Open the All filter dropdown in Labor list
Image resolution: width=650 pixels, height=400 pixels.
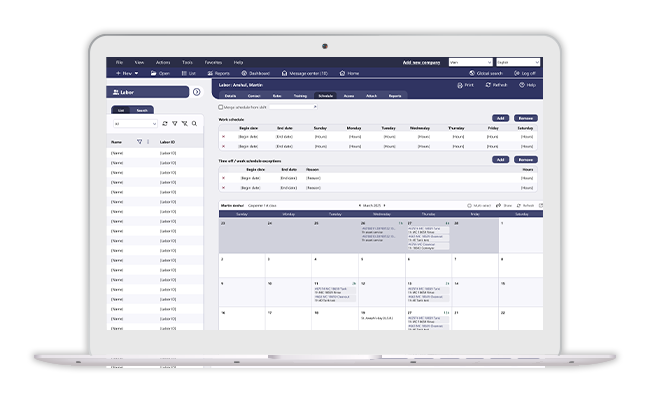click(x=132, y=124)
